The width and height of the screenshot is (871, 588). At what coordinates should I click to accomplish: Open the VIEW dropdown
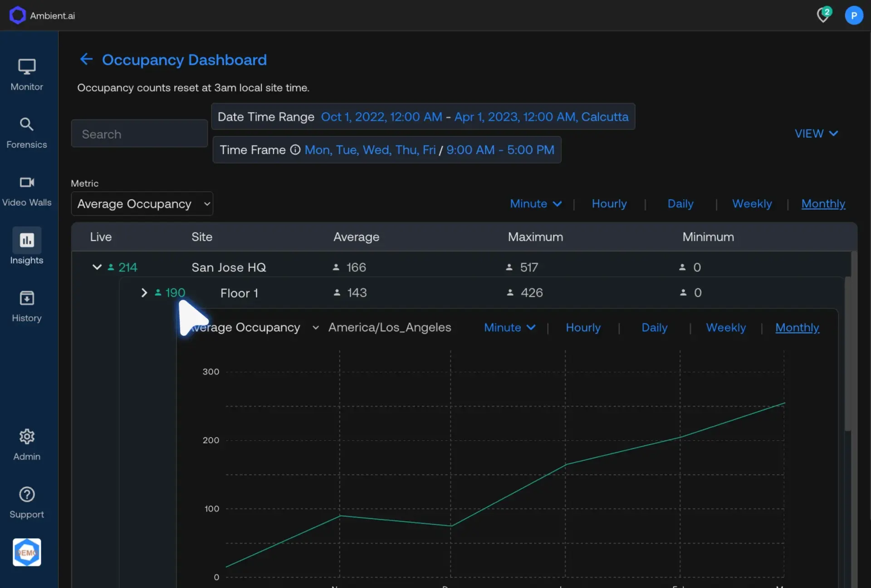coord(816,133)
